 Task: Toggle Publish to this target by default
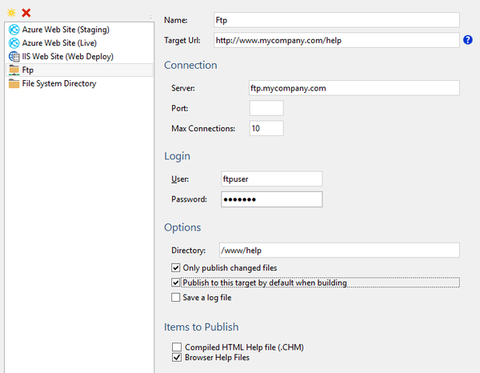pyautogui.click(x=176, y=283)
